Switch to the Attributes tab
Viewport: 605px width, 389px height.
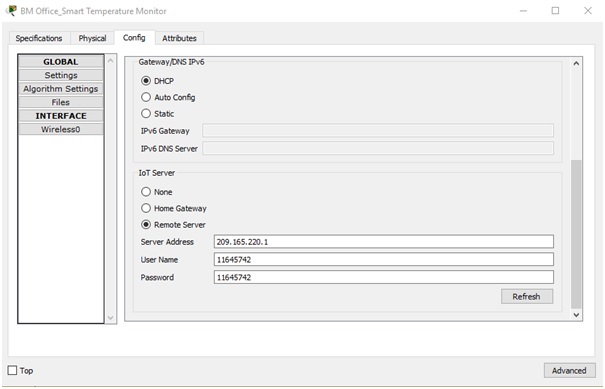click(179, 38)
